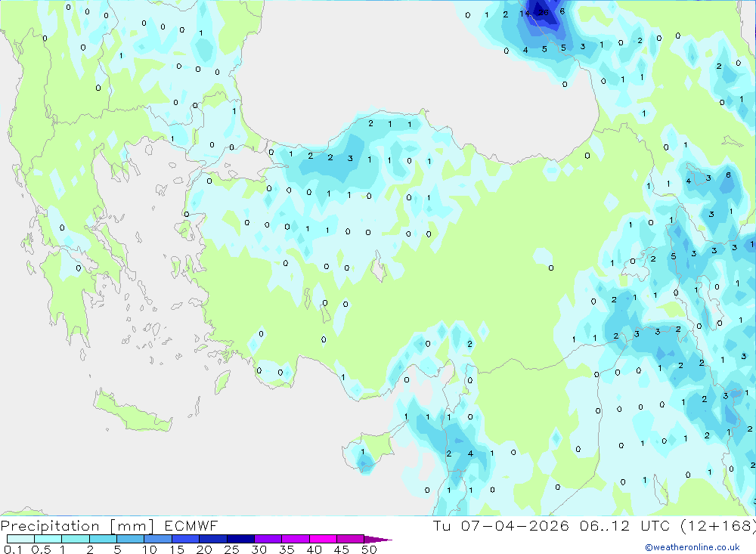This screenshot has width=756, height=554.
Task: Open the weatheronline.co.uk credit link
Action: click(692, 547)
